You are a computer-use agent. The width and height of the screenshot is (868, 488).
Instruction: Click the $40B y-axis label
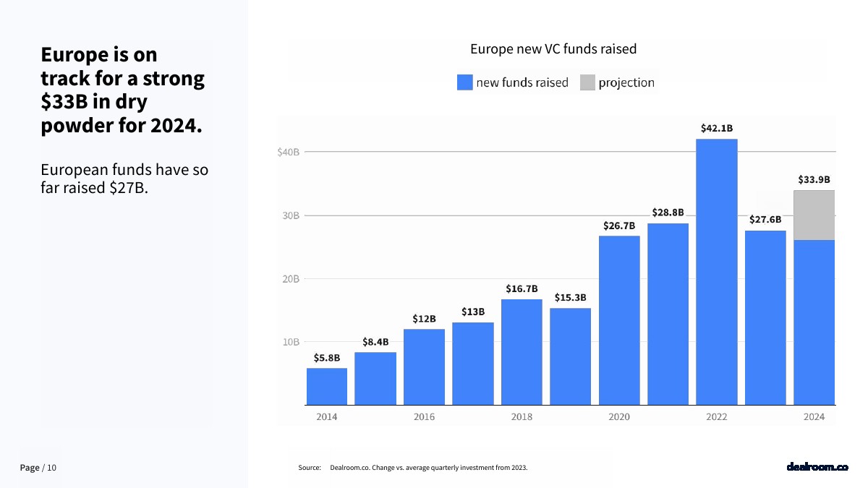tap(288, 152)
